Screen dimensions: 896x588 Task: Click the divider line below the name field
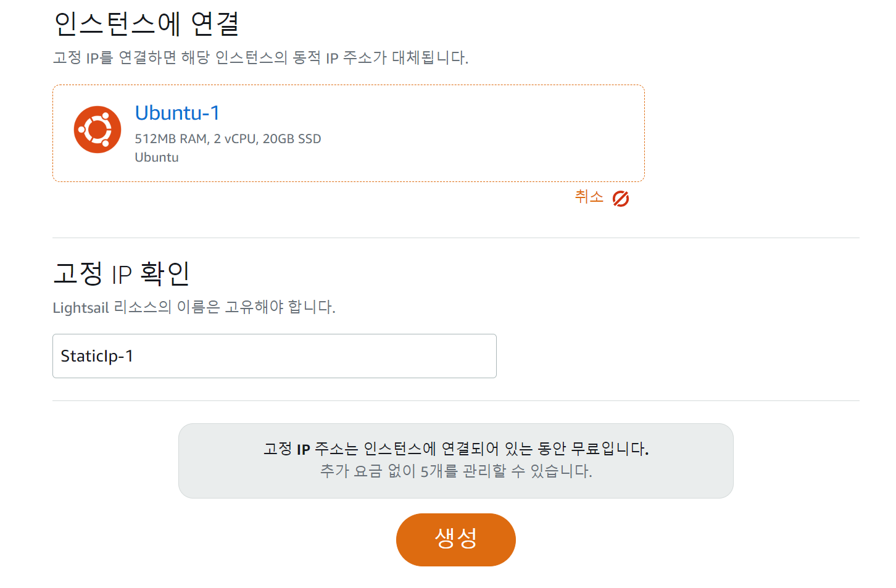tap(456, 400)
